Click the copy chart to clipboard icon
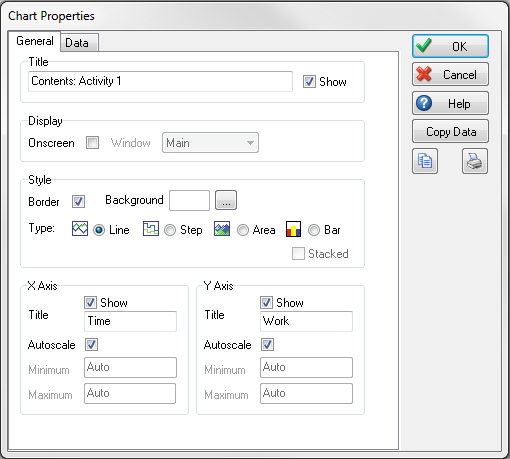Image resolution: width=510 pixels, height=459 pixels. point(425,161)
